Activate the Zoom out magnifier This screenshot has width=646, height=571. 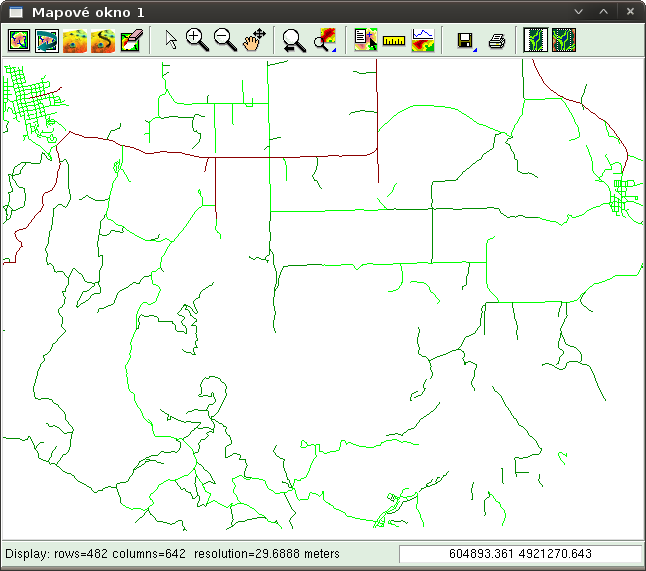[225, 40]
